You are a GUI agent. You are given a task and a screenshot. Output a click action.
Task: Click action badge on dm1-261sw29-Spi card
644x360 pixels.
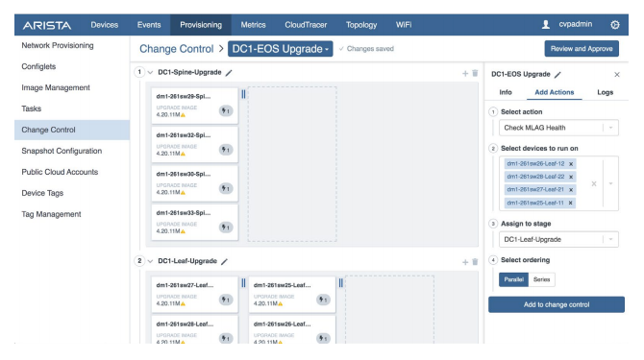pos(226,110)
